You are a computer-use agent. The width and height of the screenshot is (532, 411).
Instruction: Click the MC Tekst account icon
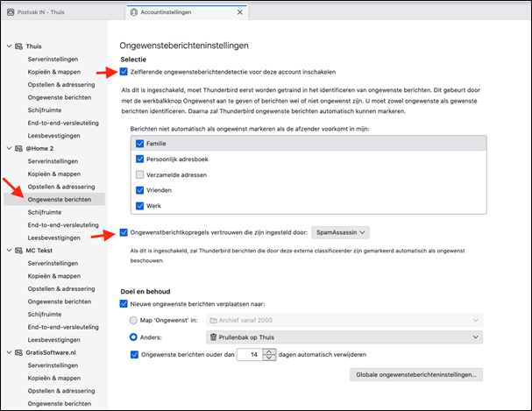(18, 251)
